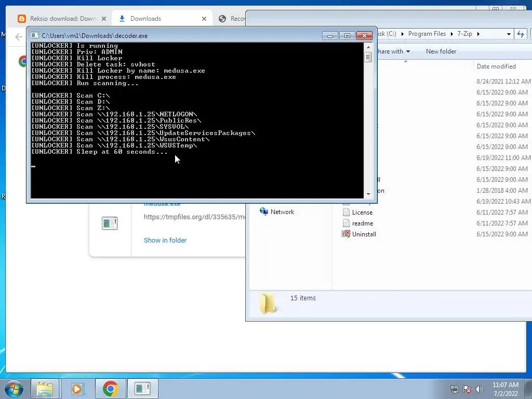Open the tmpfiles.org download URL

pos(194,217)
